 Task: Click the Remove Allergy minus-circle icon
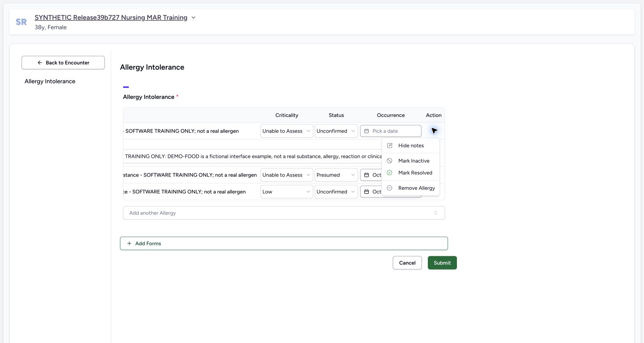tap(389, 188)
